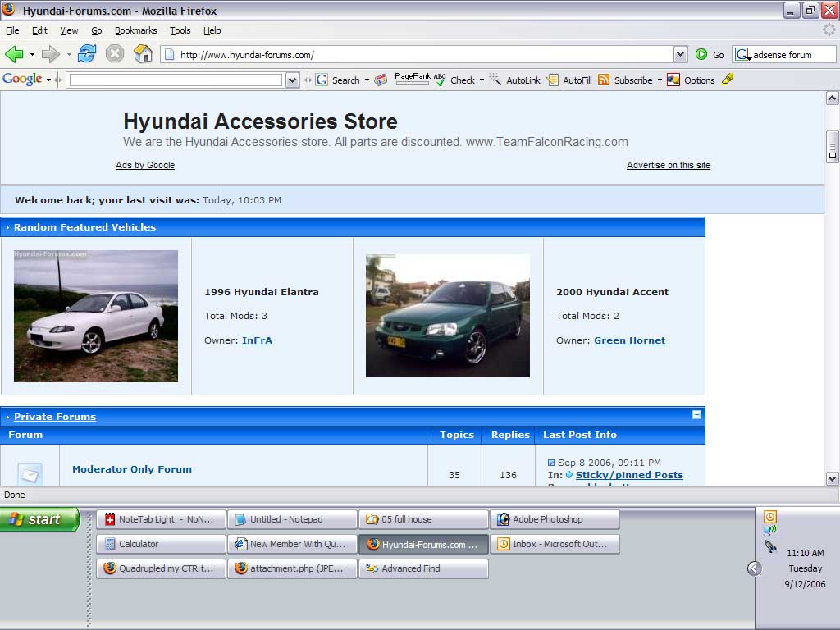Open owner InFrA's profile link
The width and height of the screenshot is (840, 630).
point(257,340)
